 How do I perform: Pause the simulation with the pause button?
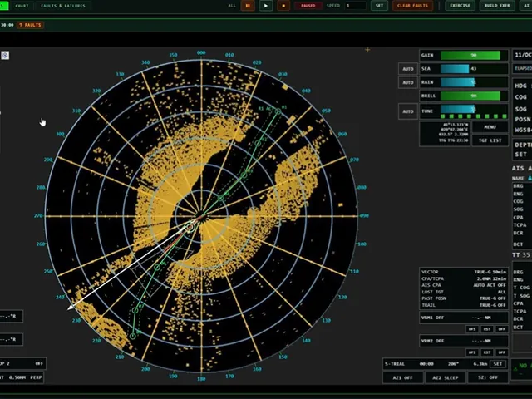[x=248, y=6]
